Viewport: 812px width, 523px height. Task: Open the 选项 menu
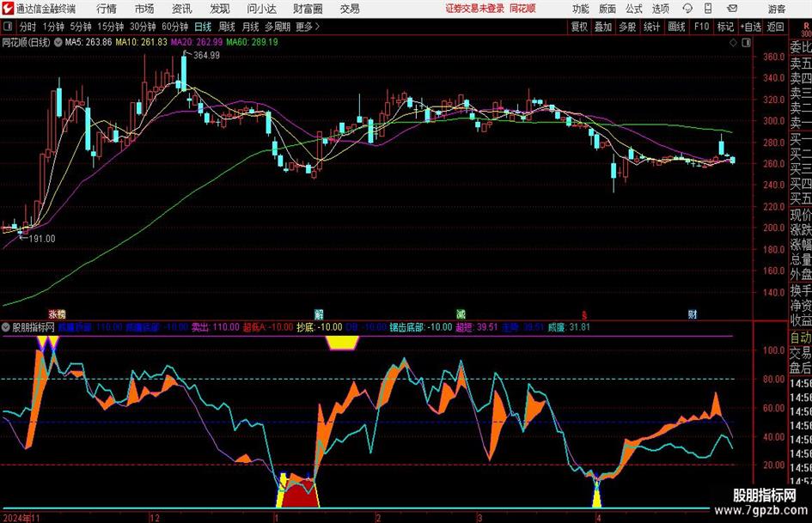660,9
